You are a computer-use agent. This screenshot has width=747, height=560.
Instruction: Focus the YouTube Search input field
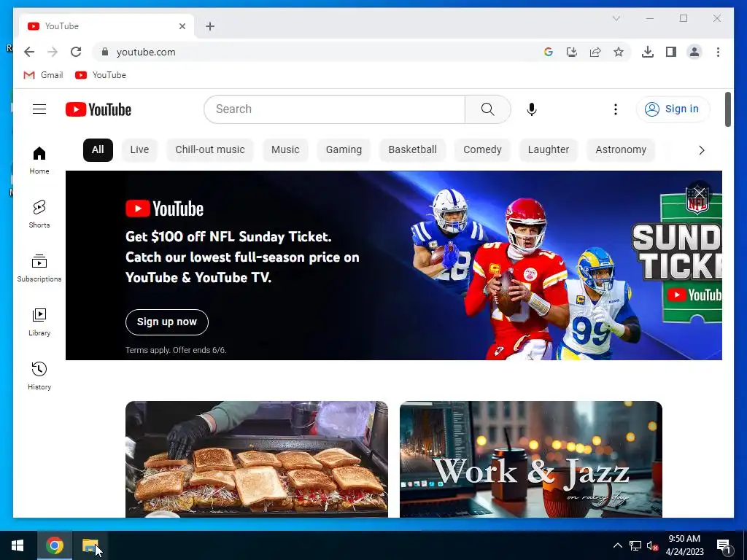(x=334, y=109)
